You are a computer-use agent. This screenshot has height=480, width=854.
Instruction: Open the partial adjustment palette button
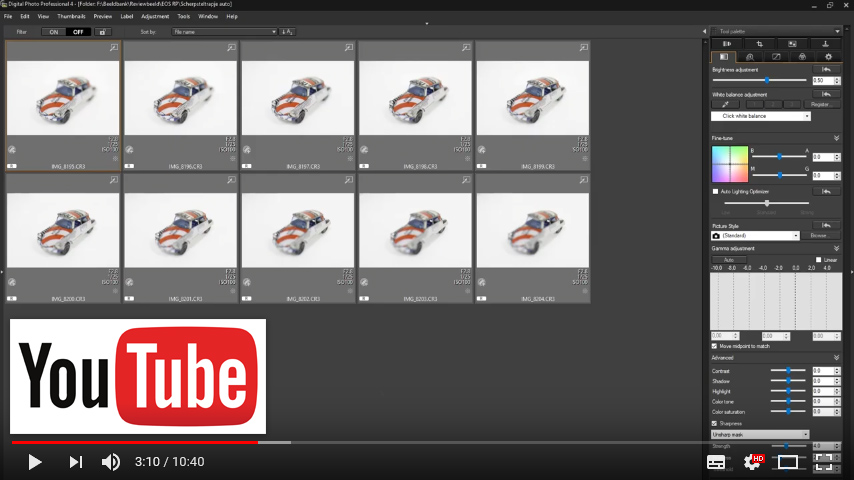tap(792, 44)
